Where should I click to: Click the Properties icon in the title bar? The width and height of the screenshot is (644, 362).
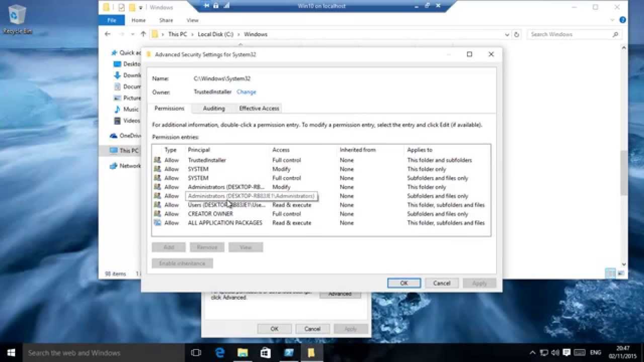(x=121, y=7)
